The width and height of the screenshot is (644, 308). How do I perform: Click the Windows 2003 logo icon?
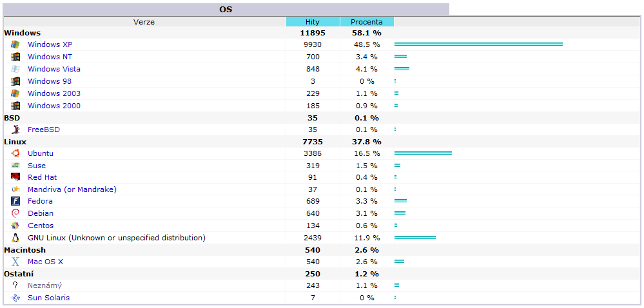click(x=15, y=93)
